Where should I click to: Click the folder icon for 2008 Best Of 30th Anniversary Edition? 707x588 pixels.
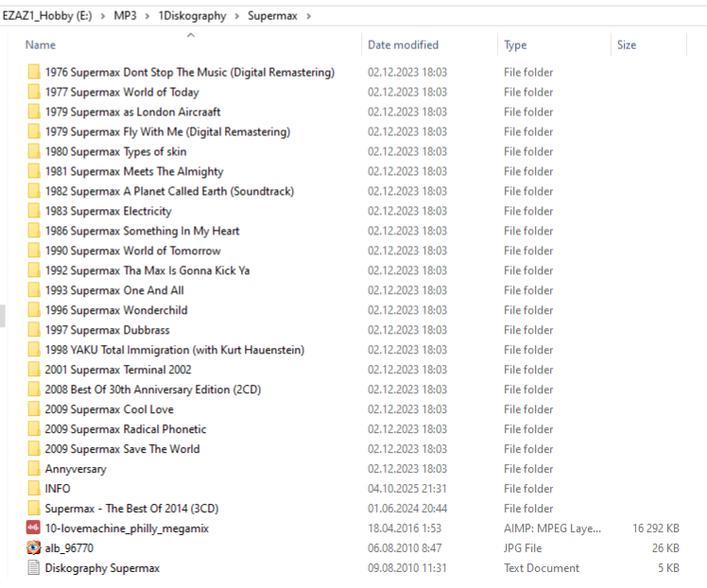point(34,389)
